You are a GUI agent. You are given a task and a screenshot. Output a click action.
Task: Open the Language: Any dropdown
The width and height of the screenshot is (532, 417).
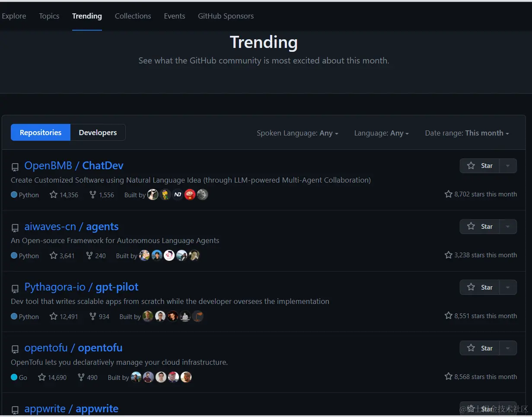[381, 133]
